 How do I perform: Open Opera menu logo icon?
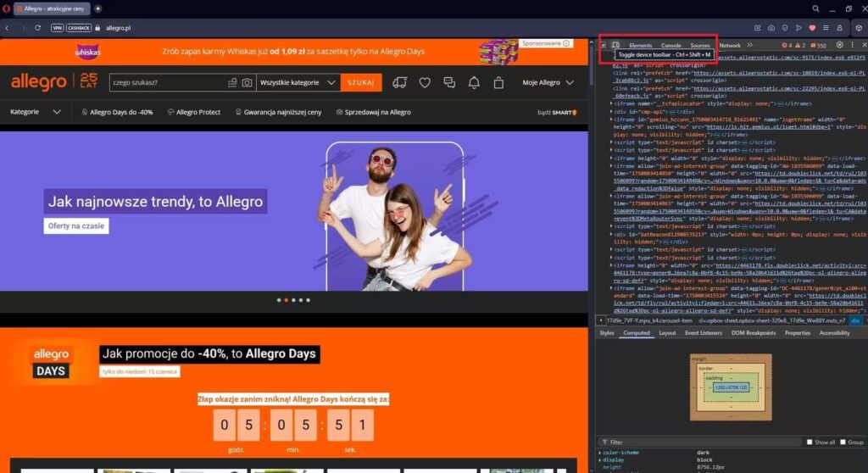pos(6,8)
